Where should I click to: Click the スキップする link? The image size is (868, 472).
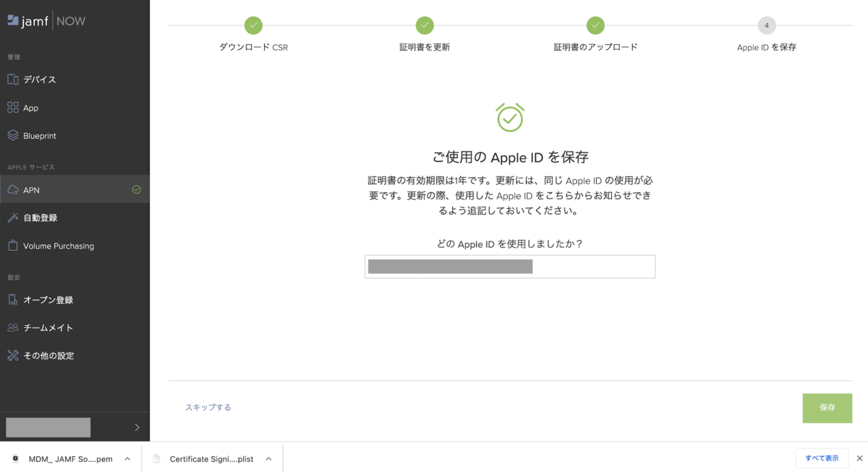pos(208,408)
